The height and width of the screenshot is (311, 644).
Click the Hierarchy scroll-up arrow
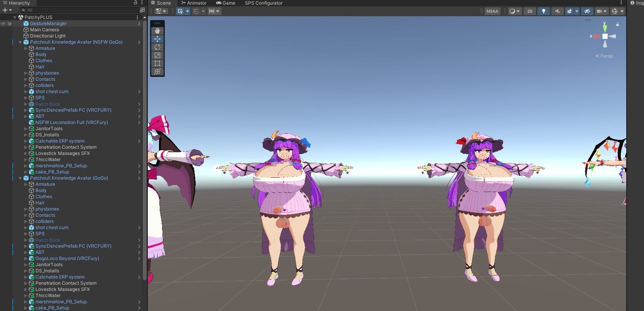[x=145, y=17]
